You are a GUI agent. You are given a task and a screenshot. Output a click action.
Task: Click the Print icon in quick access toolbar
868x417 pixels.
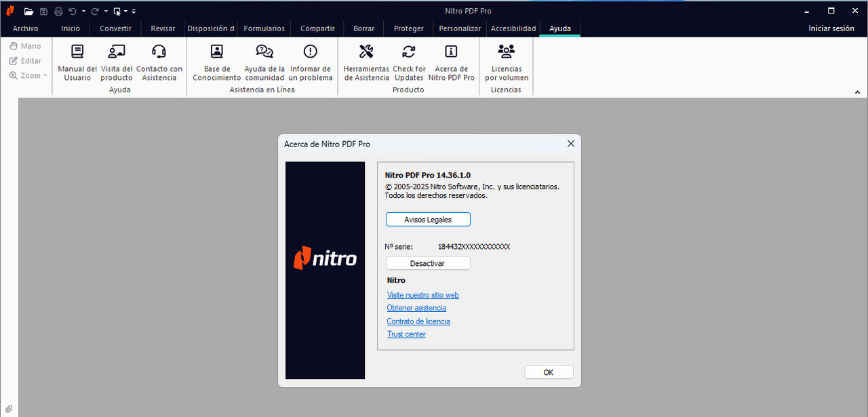(58, 12)
